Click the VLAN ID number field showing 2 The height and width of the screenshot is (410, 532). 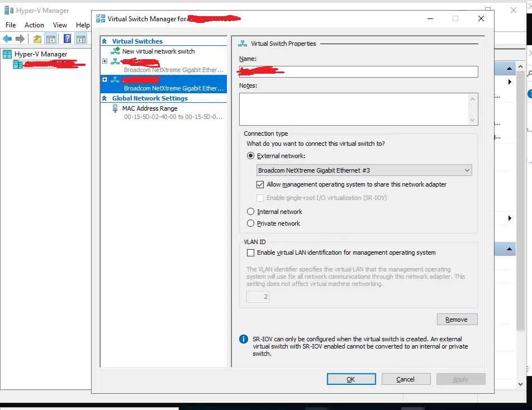pos(258,297)
